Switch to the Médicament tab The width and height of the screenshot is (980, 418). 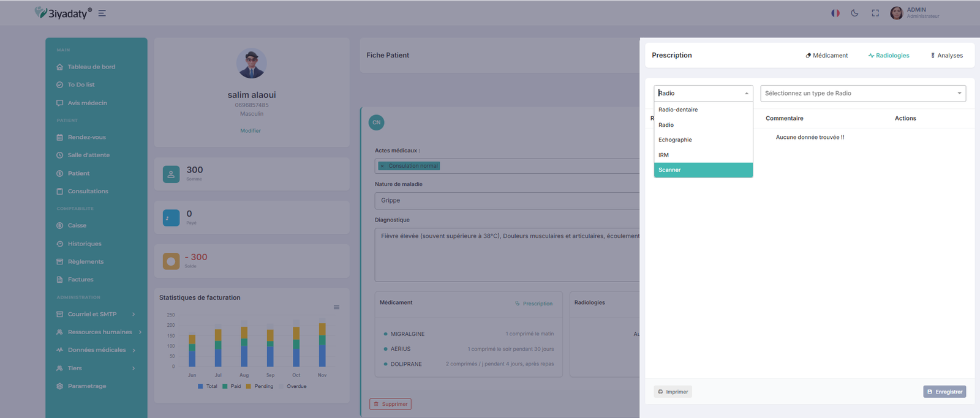[x=827, y=56]
